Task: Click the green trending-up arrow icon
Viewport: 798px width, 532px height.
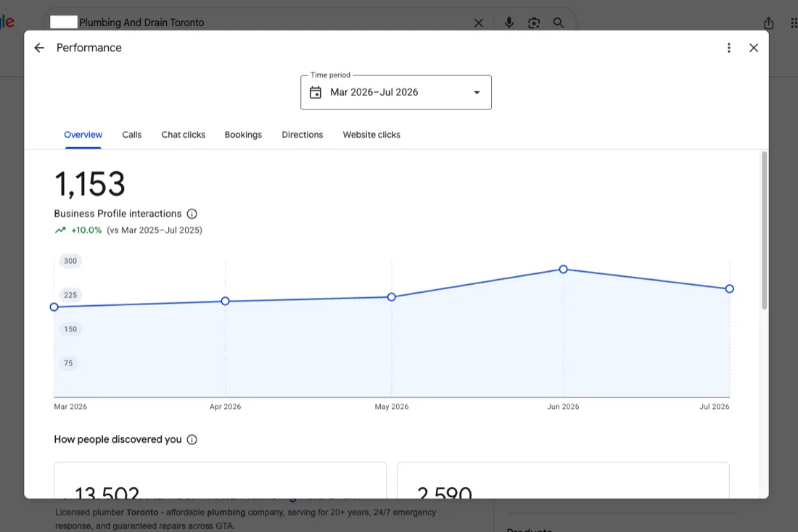Action: (x=60, y=230)
